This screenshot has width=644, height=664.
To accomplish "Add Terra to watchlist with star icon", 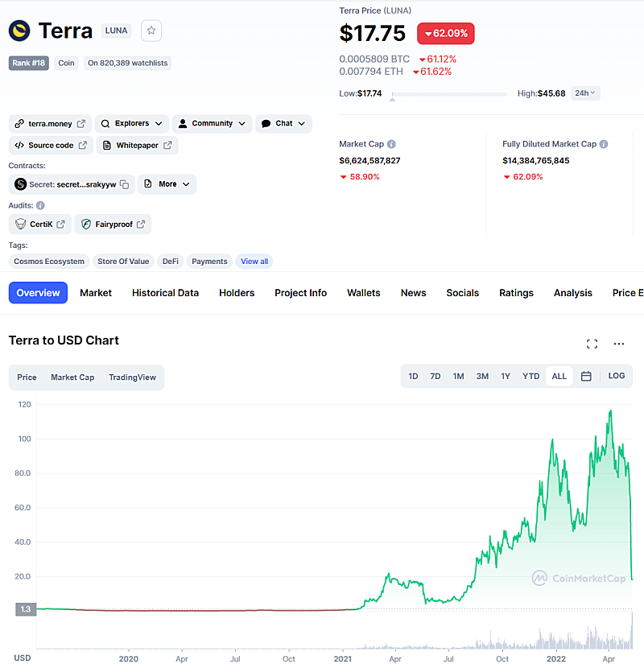I will click(x=151, y=31).
